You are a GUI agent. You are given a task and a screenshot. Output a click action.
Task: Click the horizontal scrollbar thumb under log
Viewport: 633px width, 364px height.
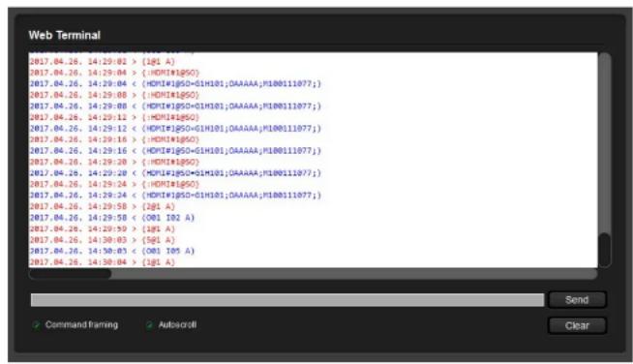pyautogui.click(x=71, y=274)
